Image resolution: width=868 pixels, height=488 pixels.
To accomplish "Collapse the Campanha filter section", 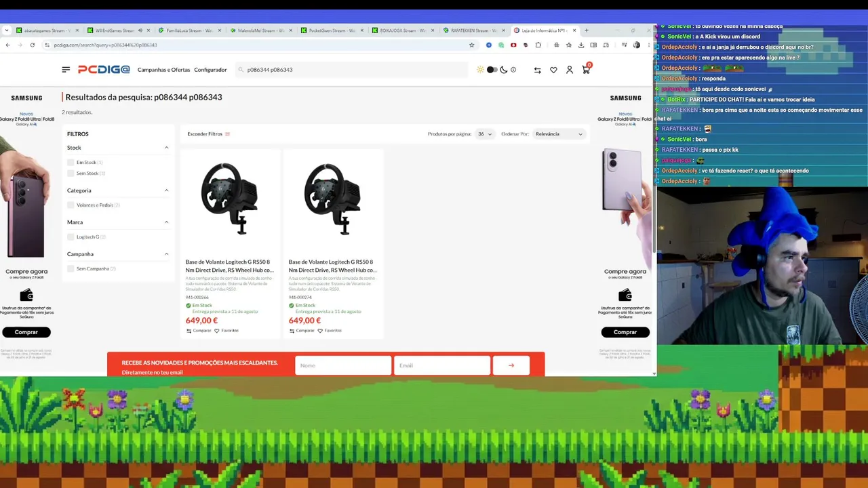I will tap(166, 254).
